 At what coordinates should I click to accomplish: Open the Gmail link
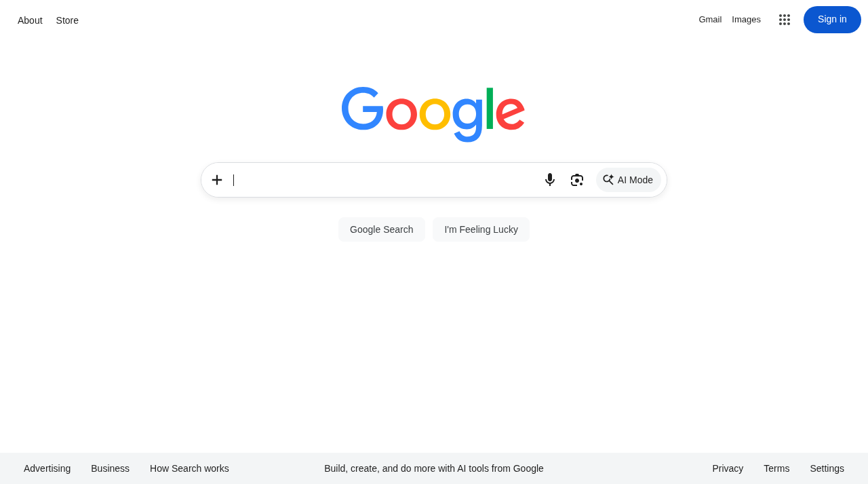[710, 20]
